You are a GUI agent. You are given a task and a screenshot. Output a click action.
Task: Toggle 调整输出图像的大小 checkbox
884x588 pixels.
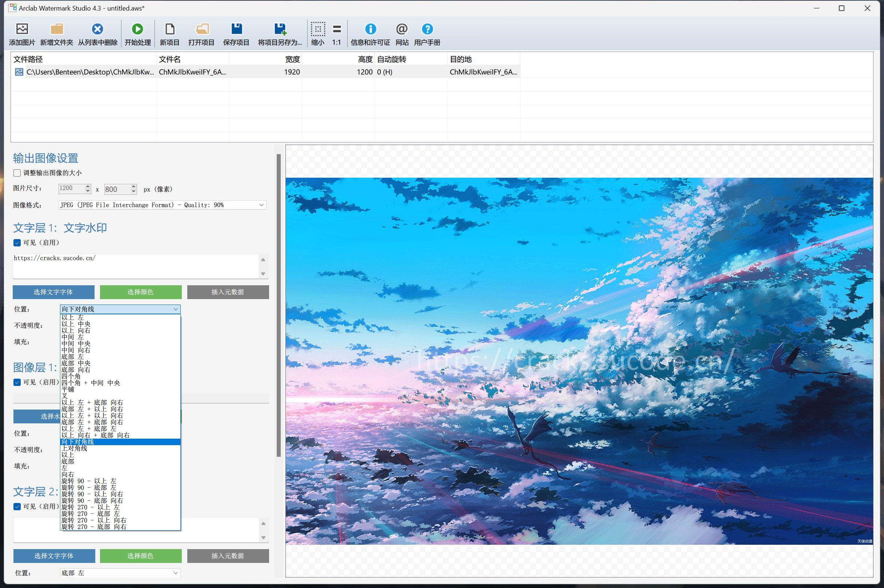17,173
